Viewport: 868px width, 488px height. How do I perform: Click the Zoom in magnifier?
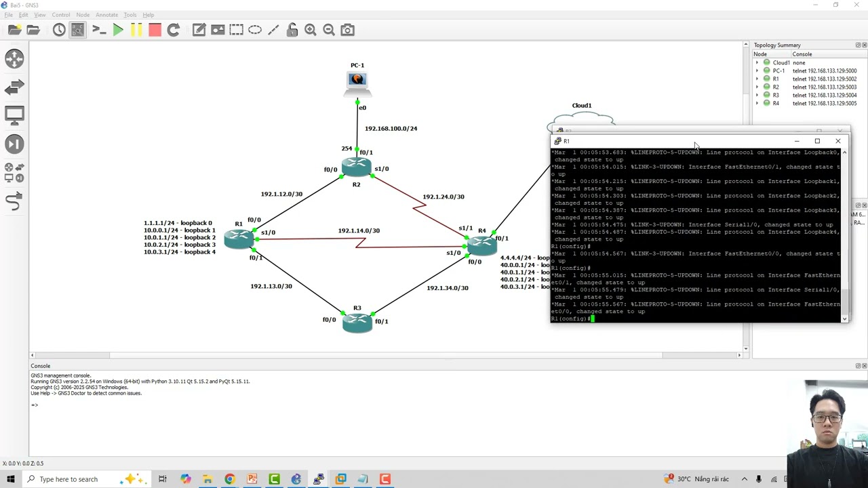point(311,30)
